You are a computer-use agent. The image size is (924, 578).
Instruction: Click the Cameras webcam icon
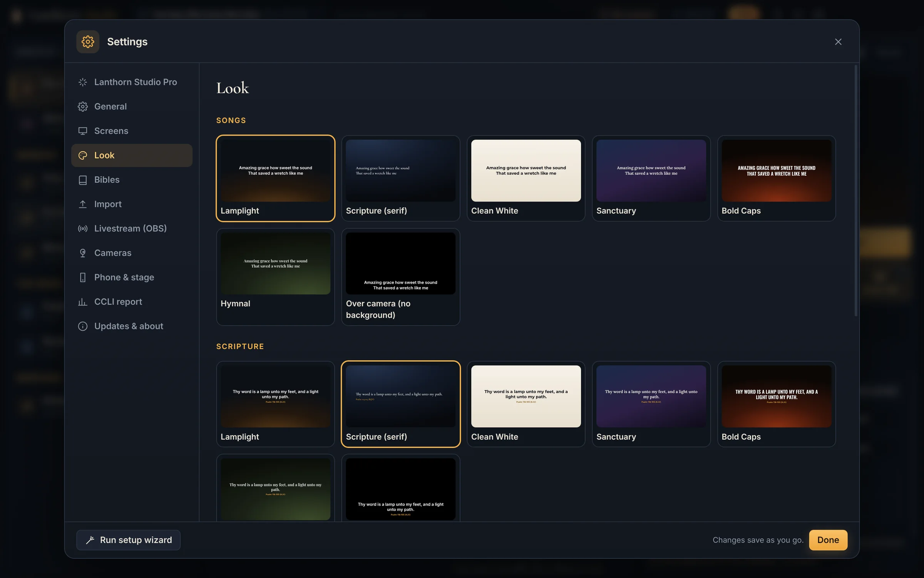coord(83,253)
